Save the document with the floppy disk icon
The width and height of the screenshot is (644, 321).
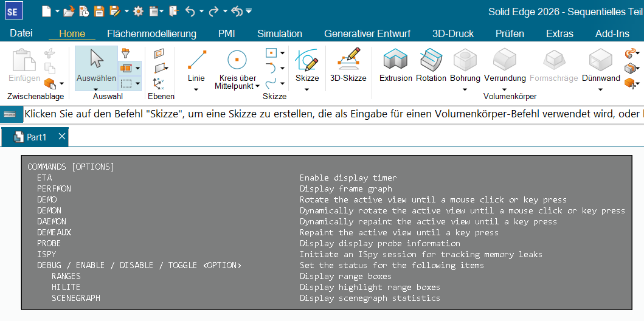[x=99, y=12]
